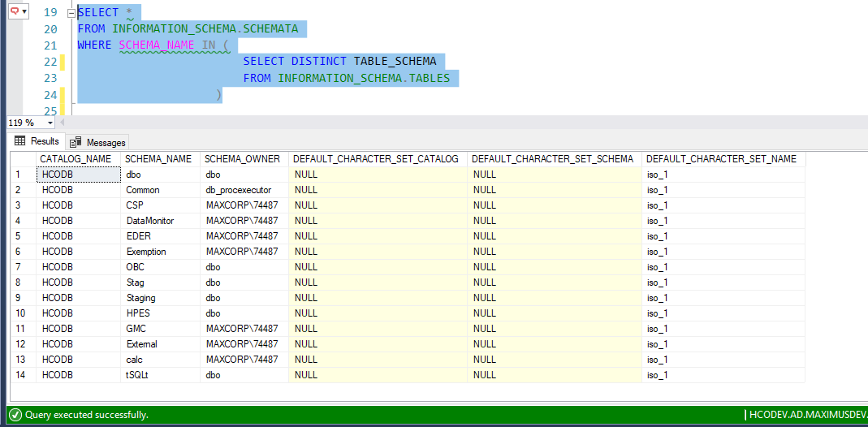Click the 'HPES' schema name cell

pyautogui.click(x=161, y=313)
